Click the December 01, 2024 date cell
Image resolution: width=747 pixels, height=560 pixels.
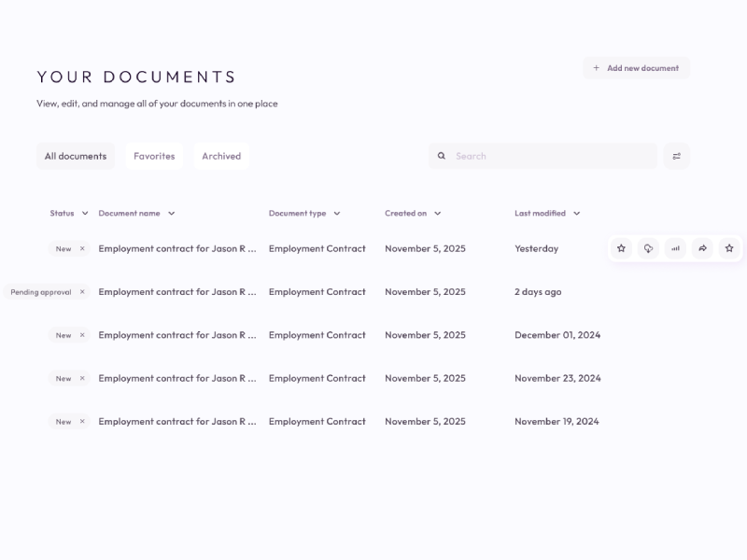pyautogui.click(x=557, y=335)
